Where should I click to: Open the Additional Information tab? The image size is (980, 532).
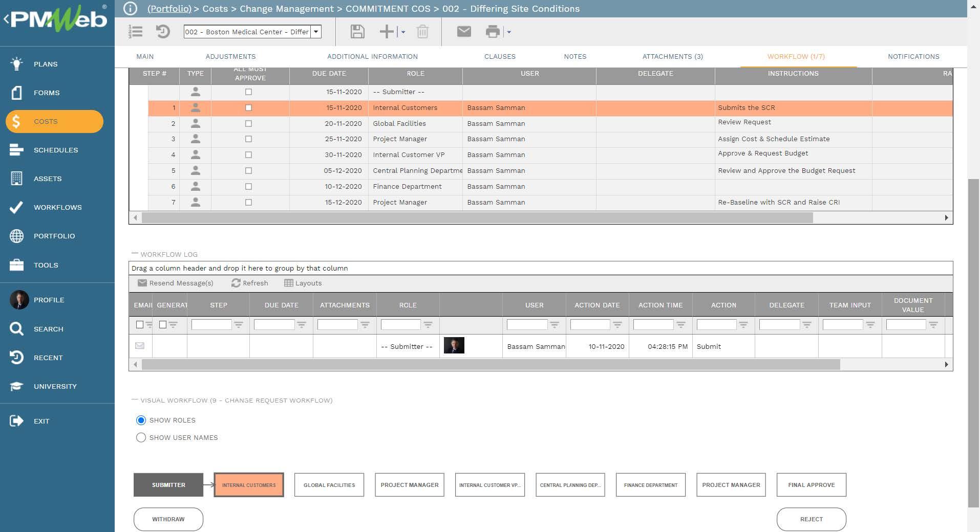[x=372, y=56]
